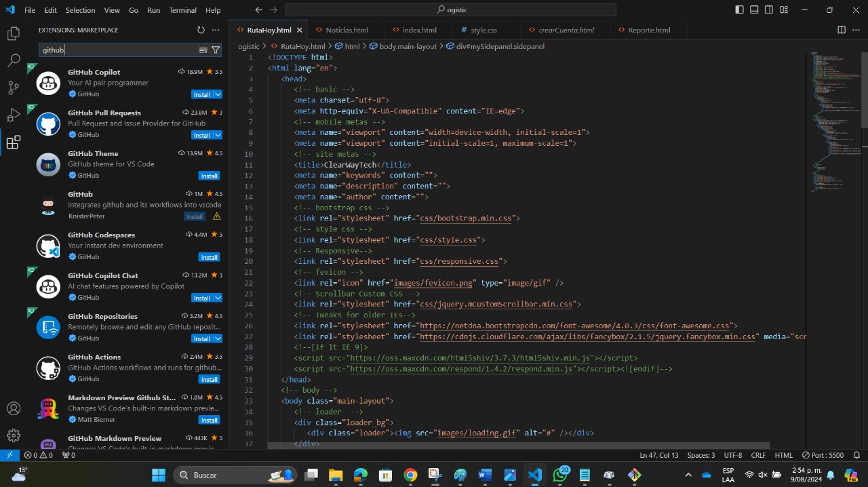Open the extensions filter funnel icon
This screenshot has height=487, width=868.
point(216,50)
